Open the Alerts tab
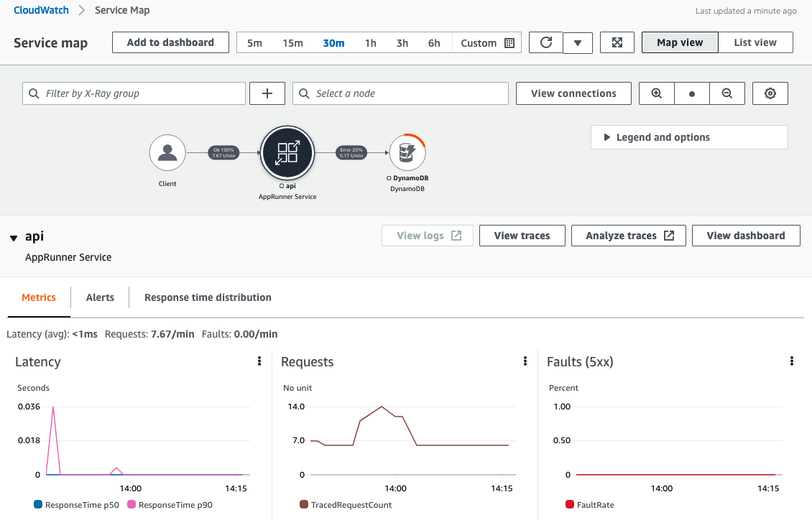 click(100, 297)
